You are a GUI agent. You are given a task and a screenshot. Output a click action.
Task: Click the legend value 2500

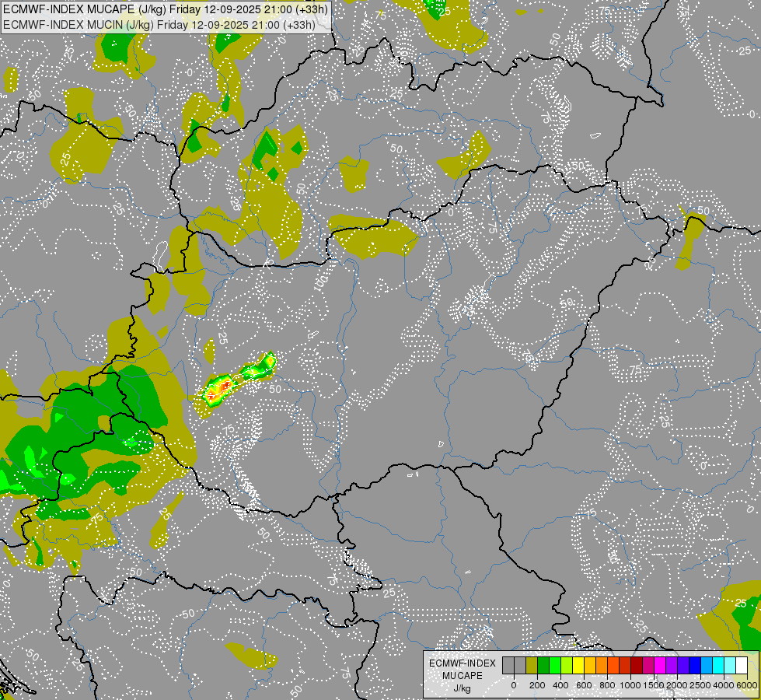coord(700,685)
